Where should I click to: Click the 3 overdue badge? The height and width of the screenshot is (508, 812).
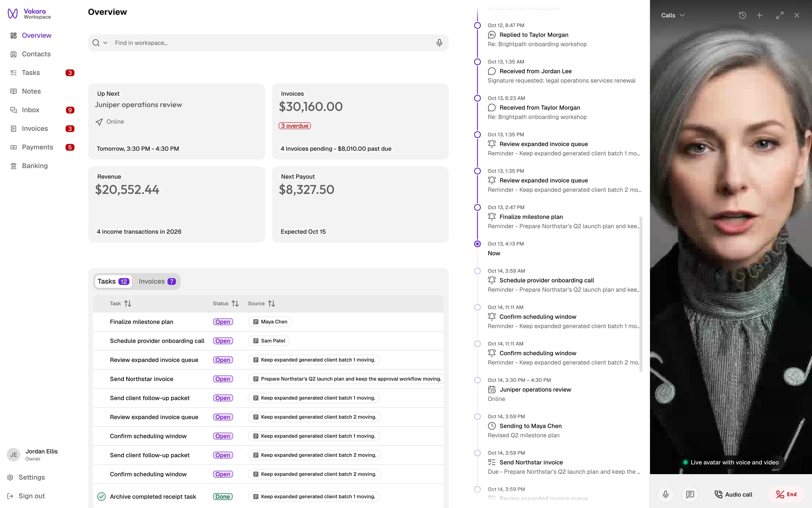[x=295, y=126]
